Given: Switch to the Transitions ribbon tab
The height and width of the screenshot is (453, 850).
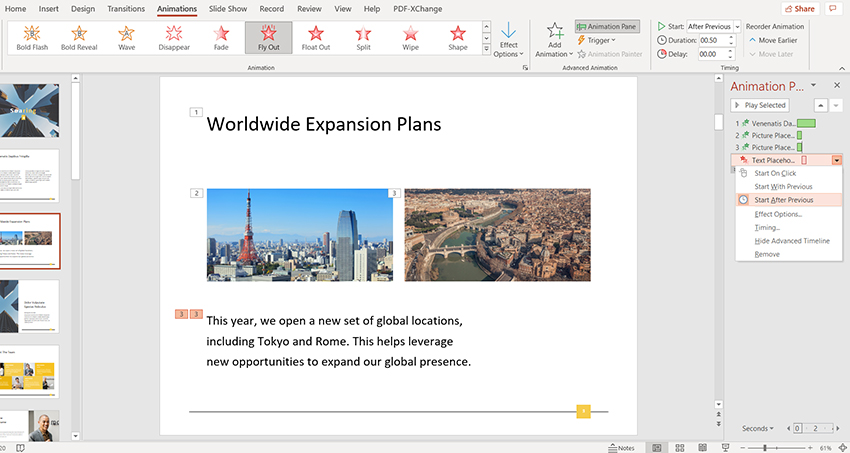Looking at the screenshot, I should coord(125,8).
